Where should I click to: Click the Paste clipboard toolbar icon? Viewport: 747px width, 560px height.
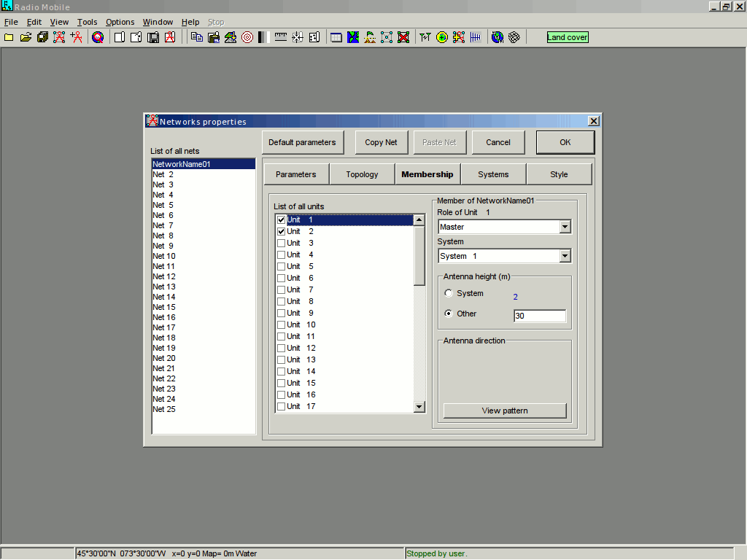coord(214,37)
